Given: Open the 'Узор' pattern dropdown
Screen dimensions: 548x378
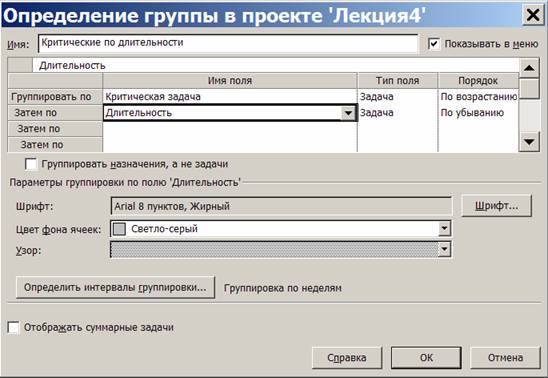Looking at the screenshot, I should pos(444,249).
